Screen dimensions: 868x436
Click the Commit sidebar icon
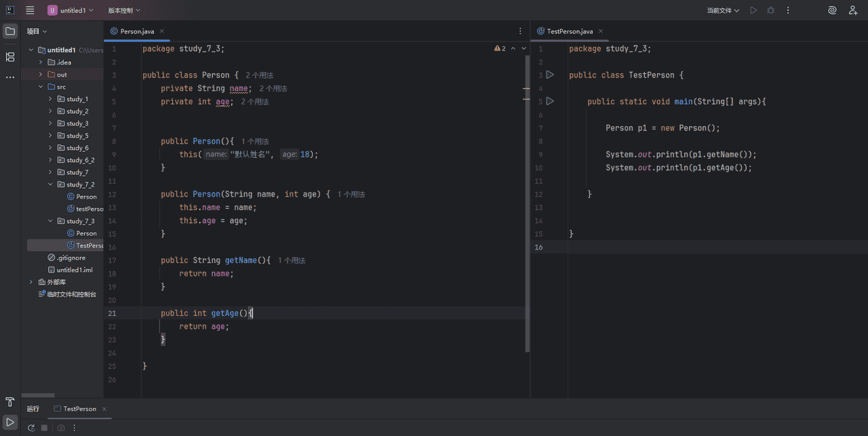(x=10, y=57)
